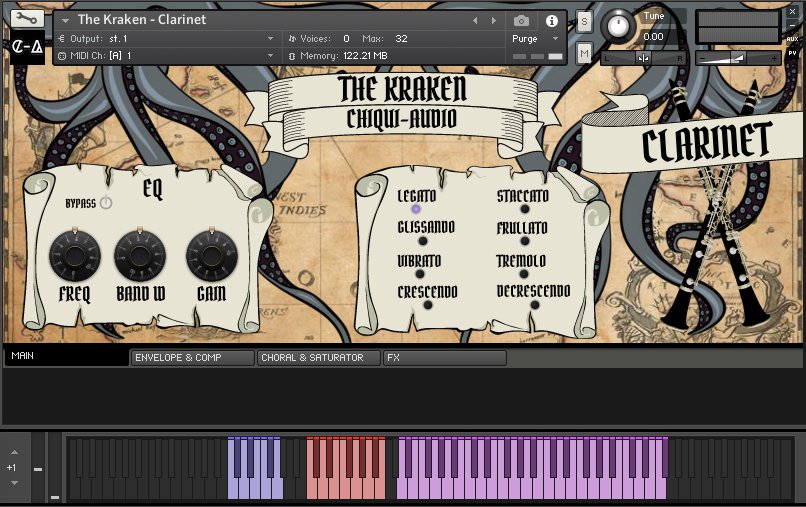Open the camera snapshot icon
Image resolution: width=806 pixels, height=507 pixels.
[521, 20]
